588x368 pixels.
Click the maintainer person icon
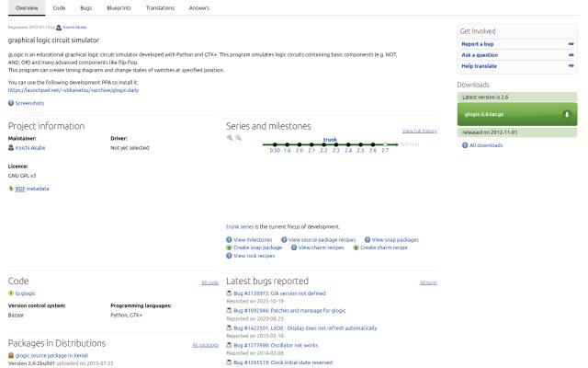(11, 147)
